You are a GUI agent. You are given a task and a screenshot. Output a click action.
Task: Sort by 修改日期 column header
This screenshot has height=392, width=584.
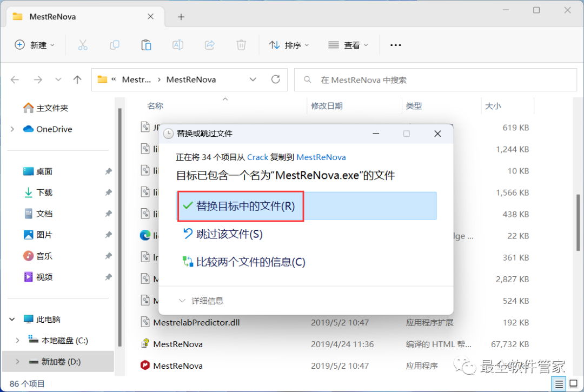327,106
